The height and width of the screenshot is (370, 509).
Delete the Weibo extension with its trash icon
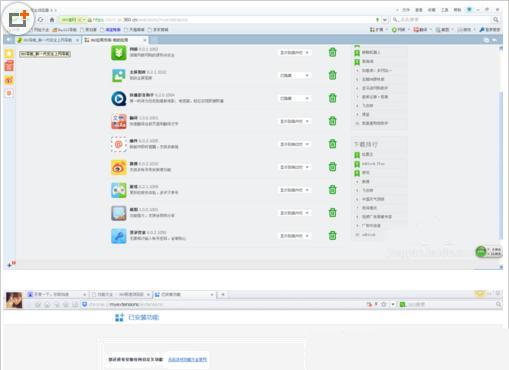click(332, 167)
